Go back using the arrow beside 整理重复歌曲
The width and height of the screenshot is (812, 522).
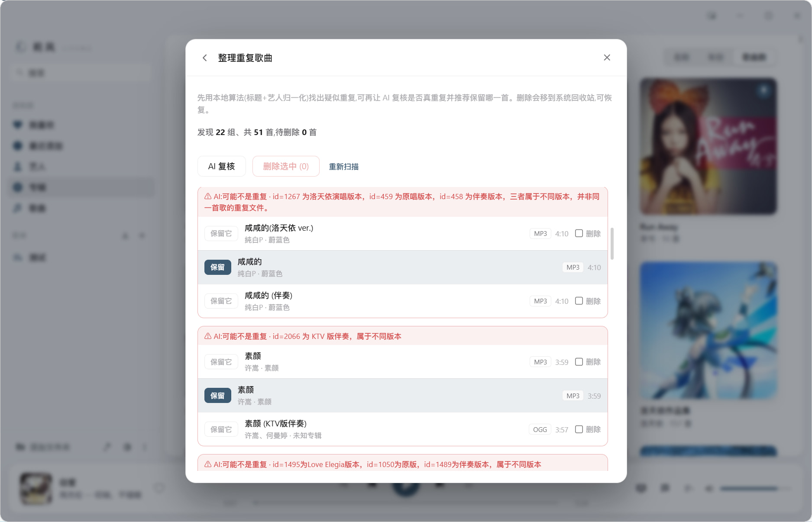205,58
